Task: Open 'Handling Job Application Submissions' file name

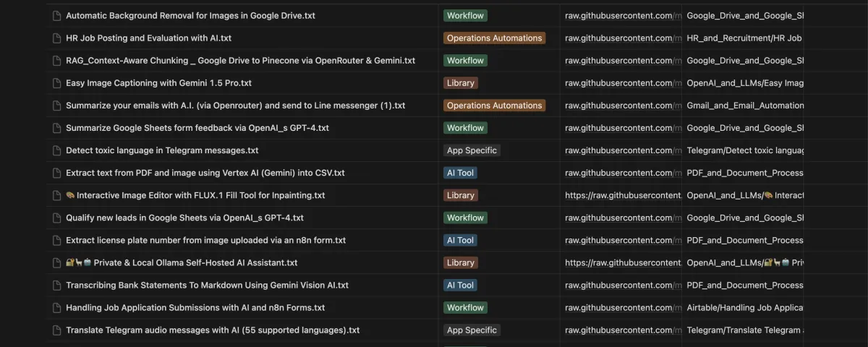Action: pyautogui.click(x=195, y=307)
